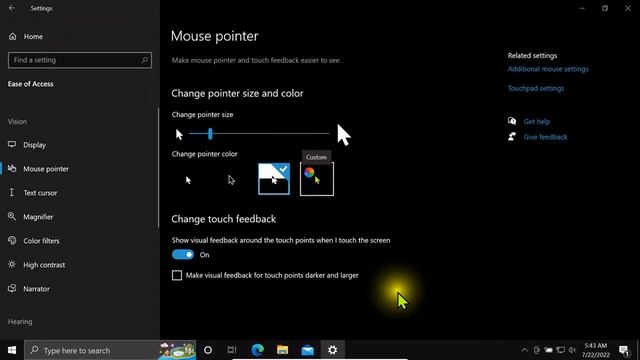
Task: Click the Give feedback person icon
Action: coord(512,136)
